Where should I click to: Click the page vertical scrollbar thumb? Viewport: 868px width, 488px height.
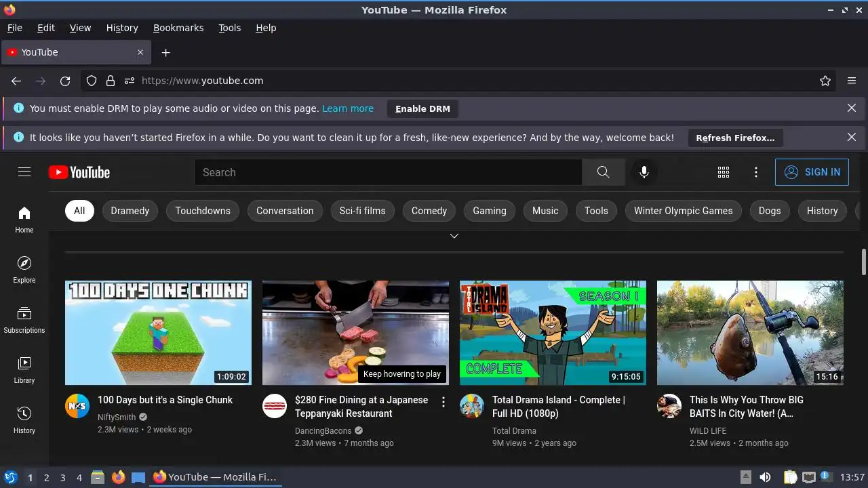(864, 262)
